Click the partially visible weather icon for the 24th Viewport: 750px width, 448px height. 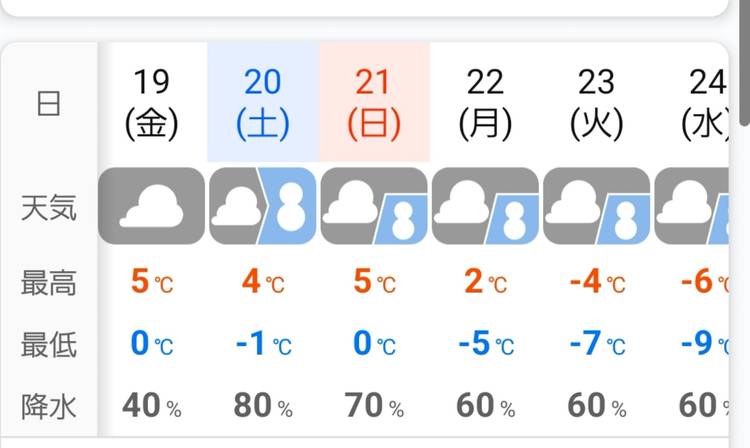tap(692, 205)
